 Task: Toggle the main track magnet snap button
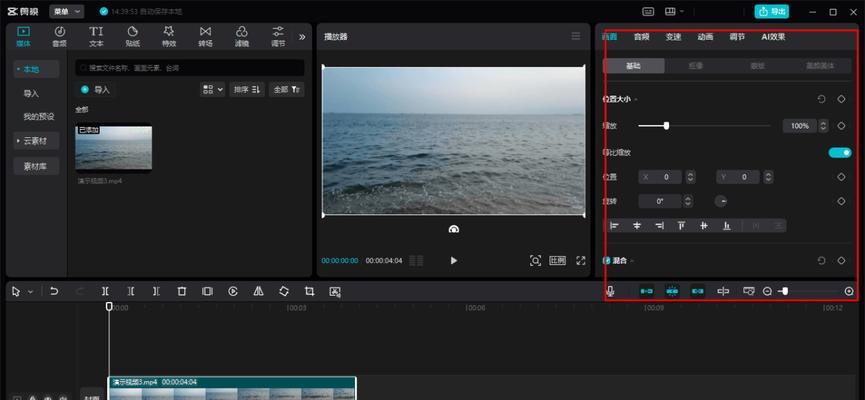[647, 291]
